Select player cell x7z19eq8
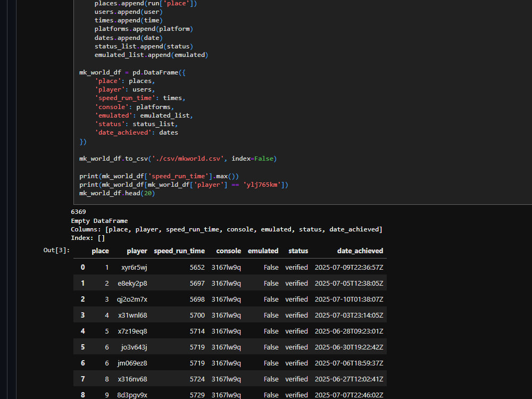The height and width of the screenshot is (399, 532). (x=132, y=331)
